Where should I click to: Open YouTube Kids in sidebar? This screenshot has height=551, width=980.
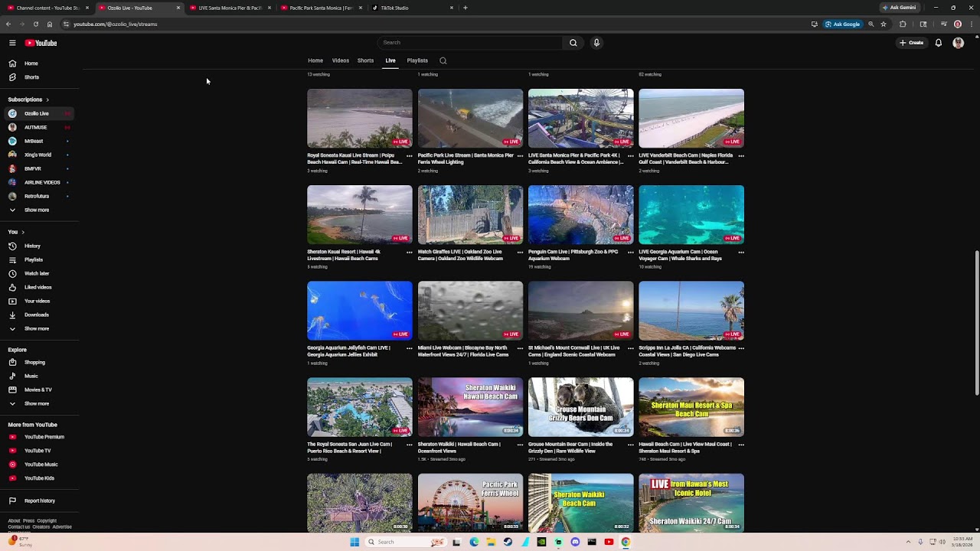point(39,478)
